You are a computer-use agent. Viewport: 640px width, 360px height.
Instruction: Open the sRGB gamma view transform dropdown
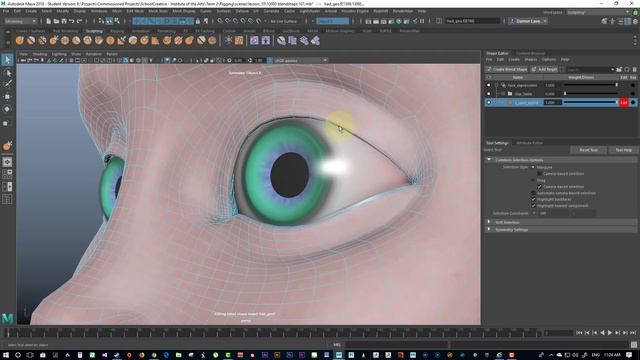click(300, 60)
